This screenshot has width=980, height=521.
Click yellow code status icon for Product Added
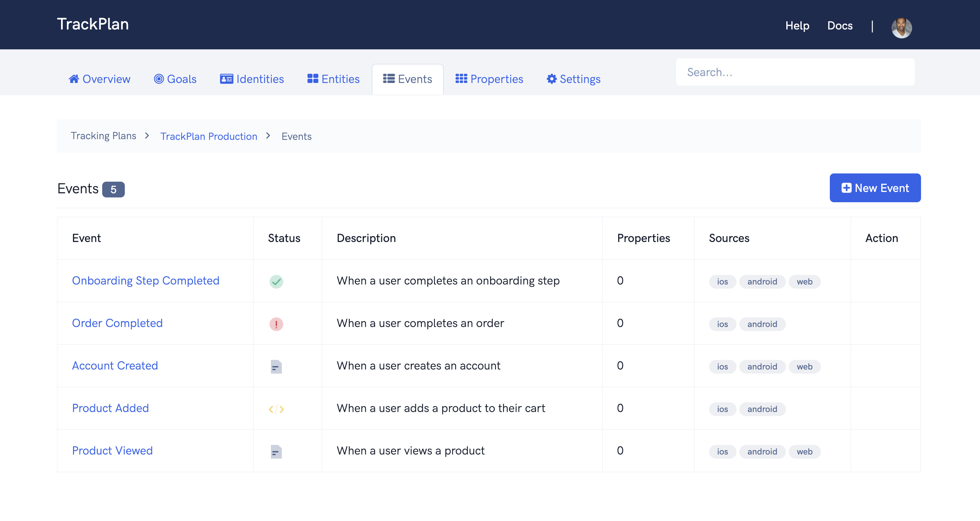[276, 409]
